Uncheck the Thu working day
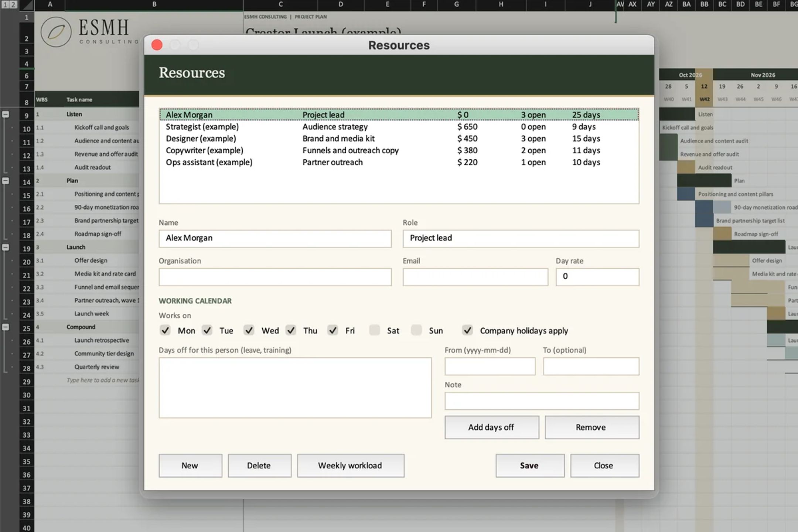Image resolution: width=798 pixels, height=532 pixels. pos(291,330)
